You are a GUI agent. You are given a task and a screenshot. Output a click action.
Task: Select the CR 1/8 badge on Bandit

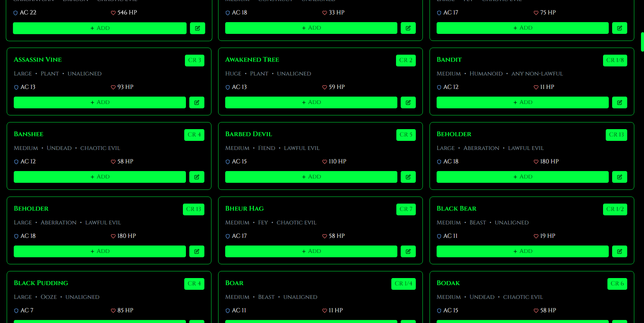click(615, 60)
